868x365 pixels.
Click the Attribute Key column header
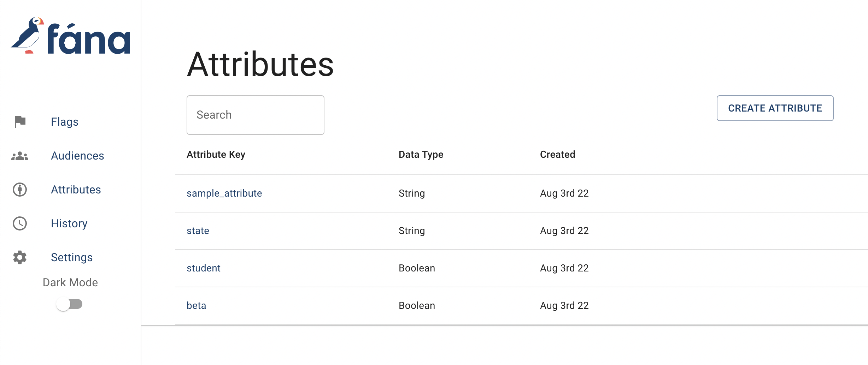216,155
